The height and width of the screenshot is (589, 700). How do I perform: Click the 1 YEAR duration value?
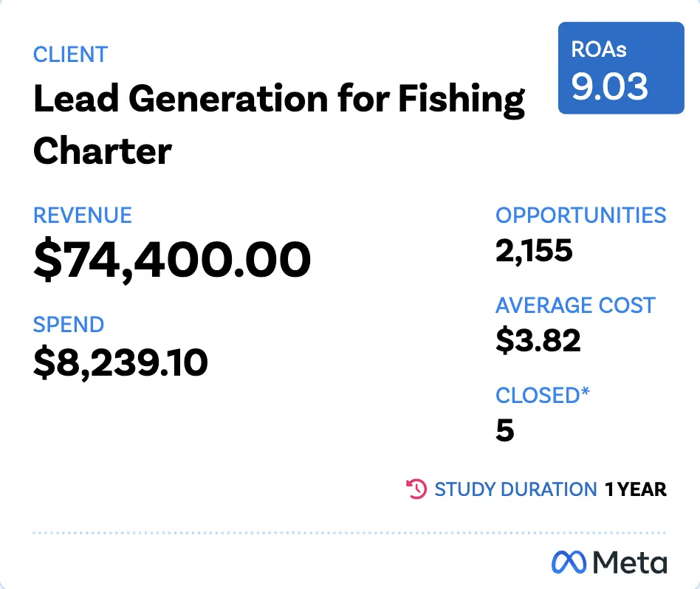(x=636, y=489)
